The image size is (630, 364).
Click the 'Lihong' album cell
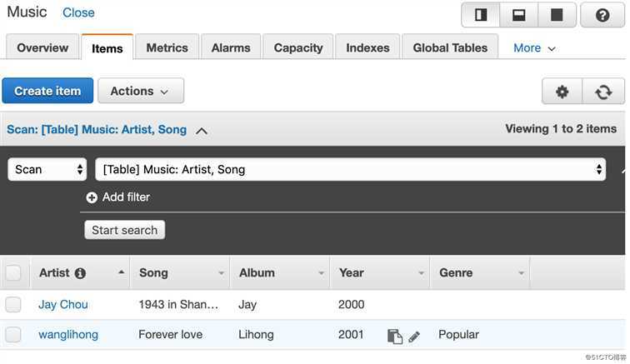(x=256, y=334)
